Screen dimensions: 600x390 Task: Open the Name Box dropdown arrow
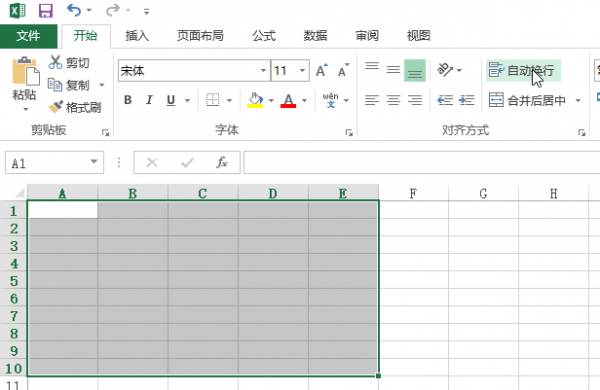coord(94,162)
